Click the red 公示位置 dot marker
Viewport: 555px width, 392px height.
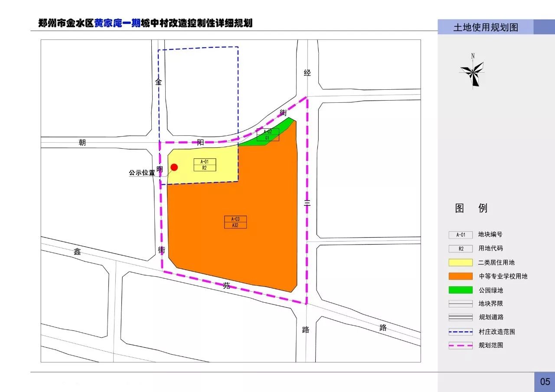tap(174, 167)
